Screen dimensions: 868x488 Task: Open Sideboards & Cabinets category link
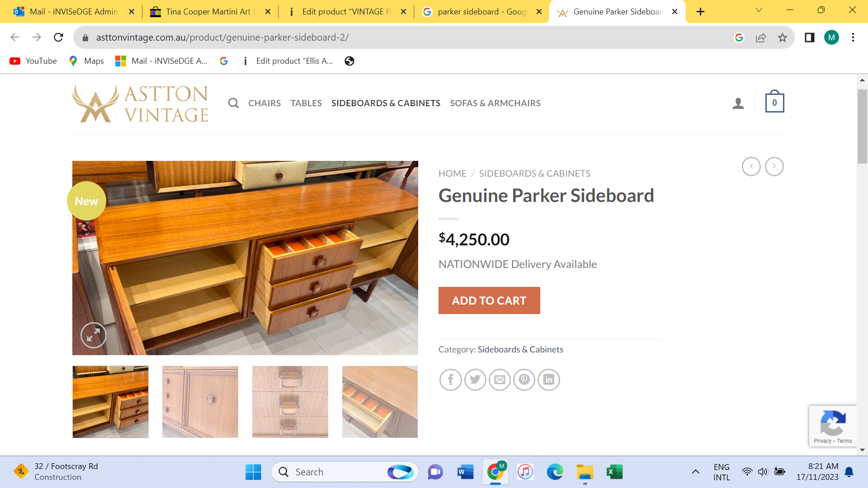point(520,349)
